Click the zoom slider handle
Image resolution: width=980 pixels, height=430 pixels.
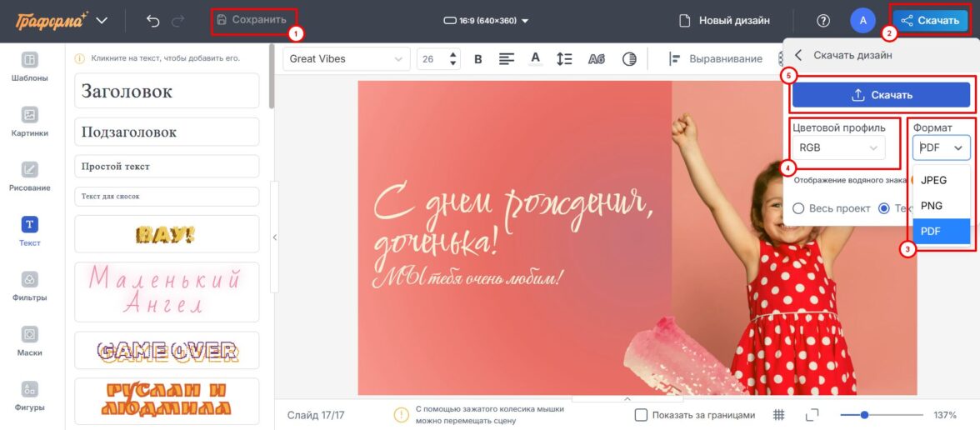click(864, 414)
